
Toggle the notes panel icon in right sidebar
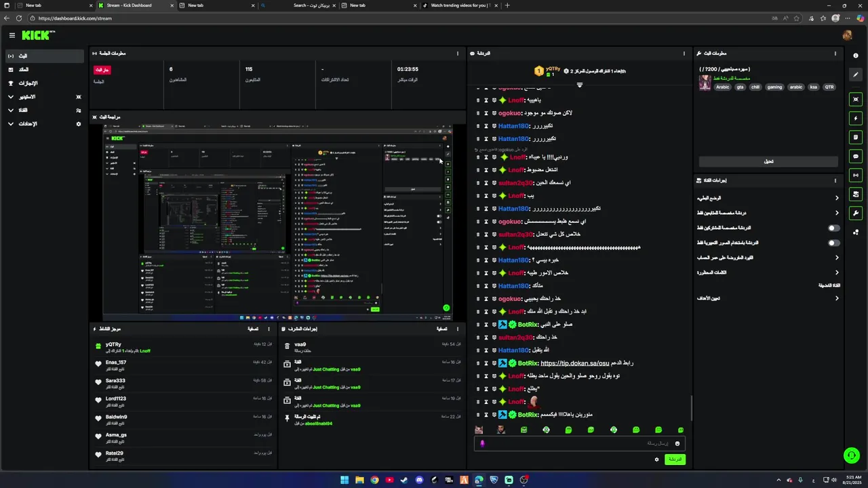(x=856, y=138)
